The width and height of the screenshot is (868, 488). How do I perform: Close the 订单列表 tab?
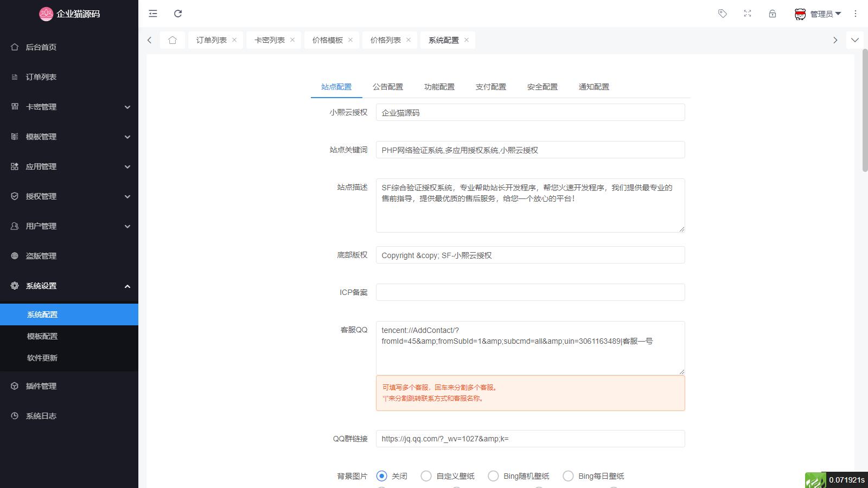pyautogui.click(x=234, y=40)
